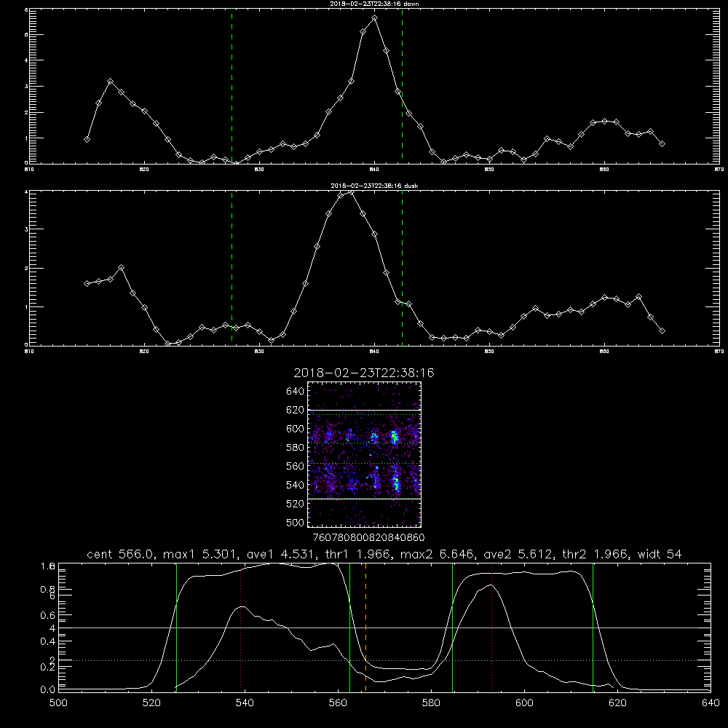Image resolution: width=728 pixels, height=728 pixels.
Task: Click the '500' label on bottom plot x-axis
Action: 58,703
